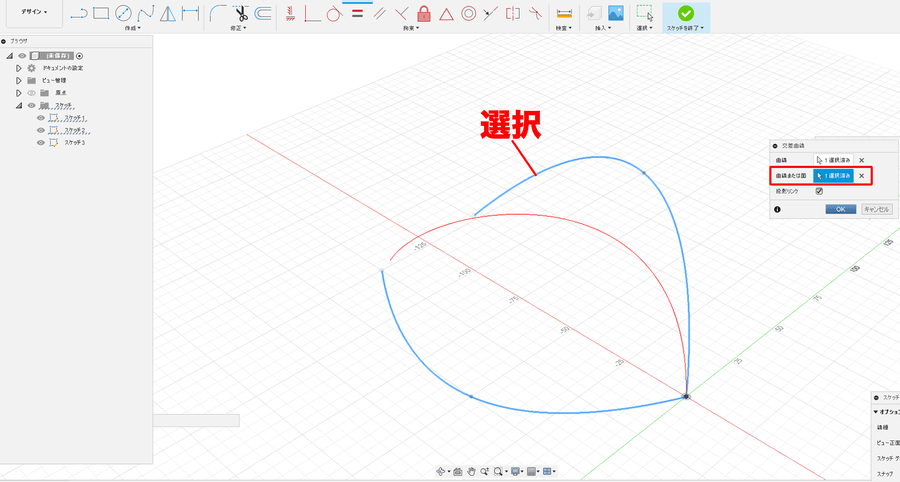
Task: Click the green Finish Sketch checkmark
Action: 685,13
